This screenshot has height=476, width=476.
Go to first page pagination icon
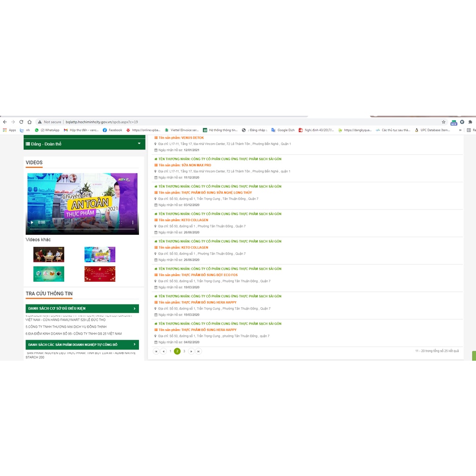(156, 351)
